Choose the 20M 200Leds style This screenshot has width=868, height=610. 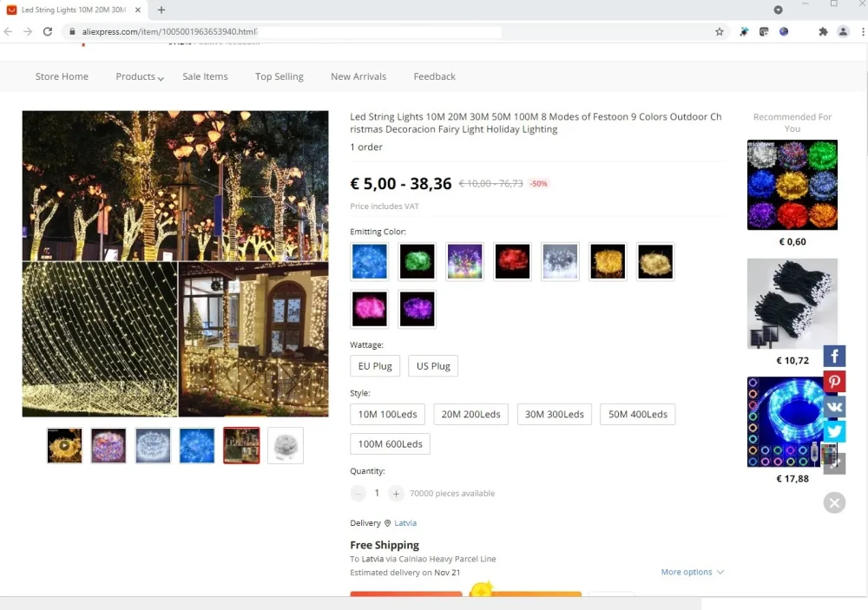coord(470,414)
